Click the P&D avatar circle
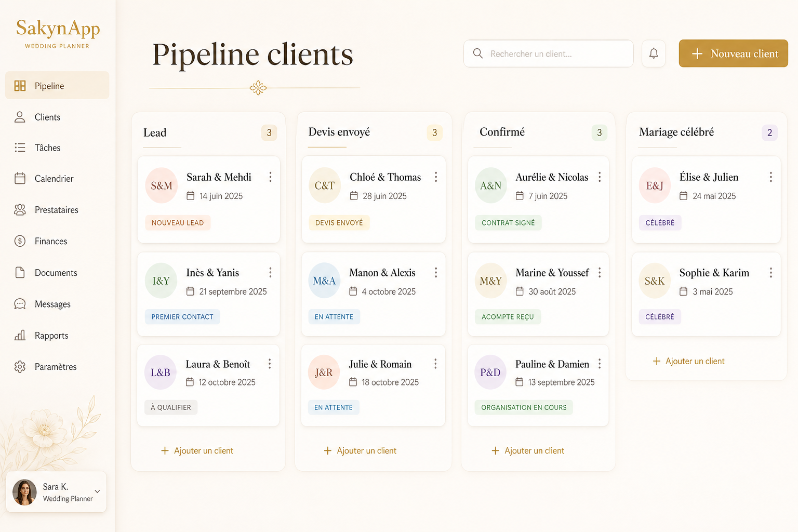This screenshot has height=532, width=798. pyautogui.click(x=490, y=373)
